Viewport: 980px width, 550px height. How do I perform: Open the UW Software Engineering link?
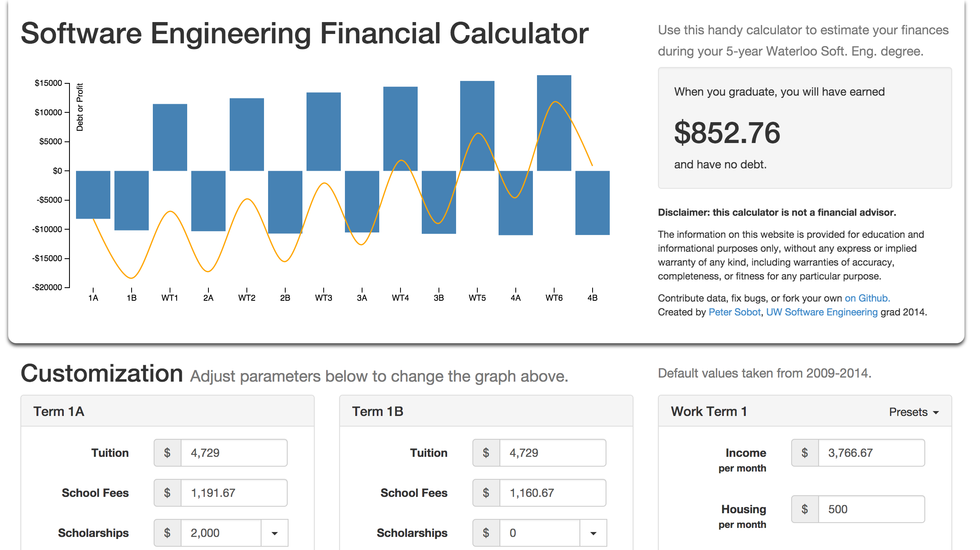point(821,312)
